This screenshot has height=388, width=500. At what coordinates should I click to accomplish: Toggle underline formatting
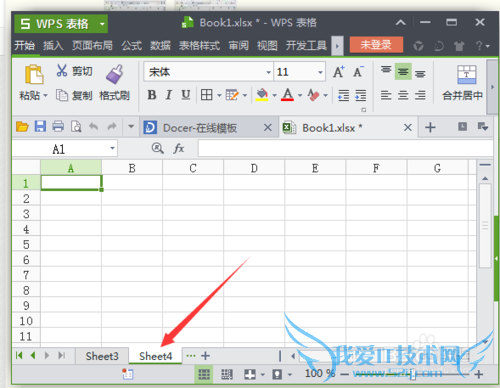pos(186,95)
